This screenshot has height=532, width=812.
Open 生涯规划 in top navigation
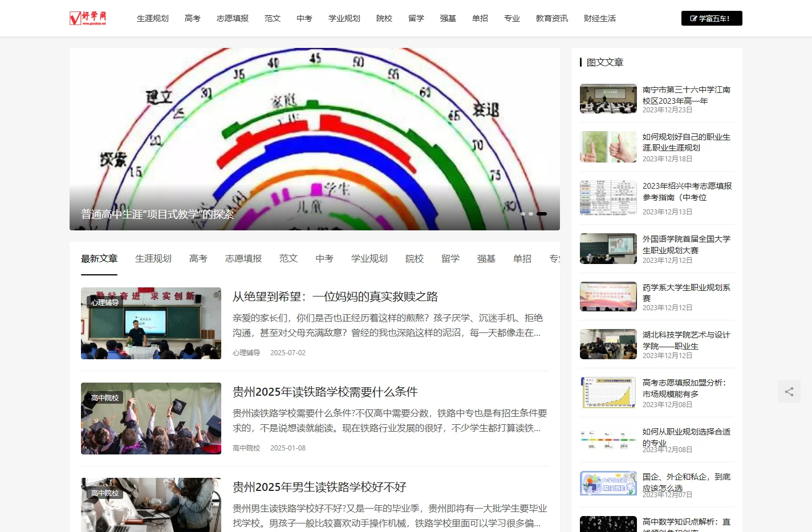pyautogui.click(x=153, y=18)
